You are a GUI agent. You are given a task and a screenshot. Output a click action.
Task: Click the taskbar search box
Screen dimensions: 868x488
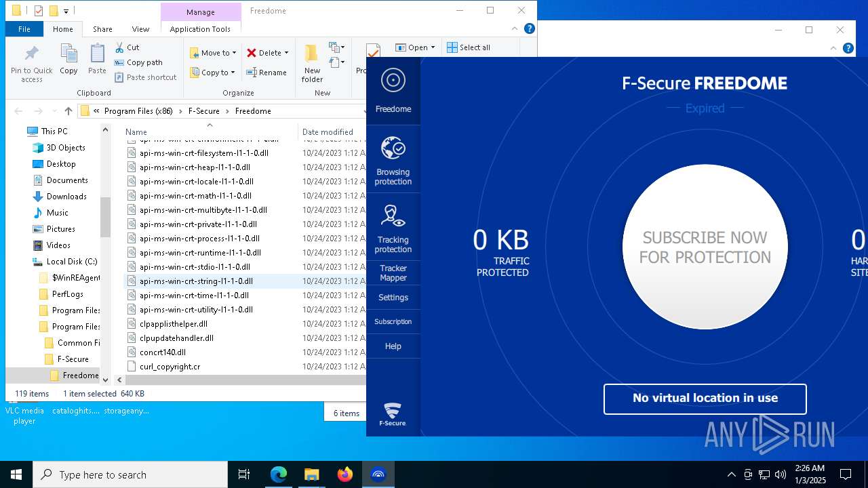coord(130,474)
